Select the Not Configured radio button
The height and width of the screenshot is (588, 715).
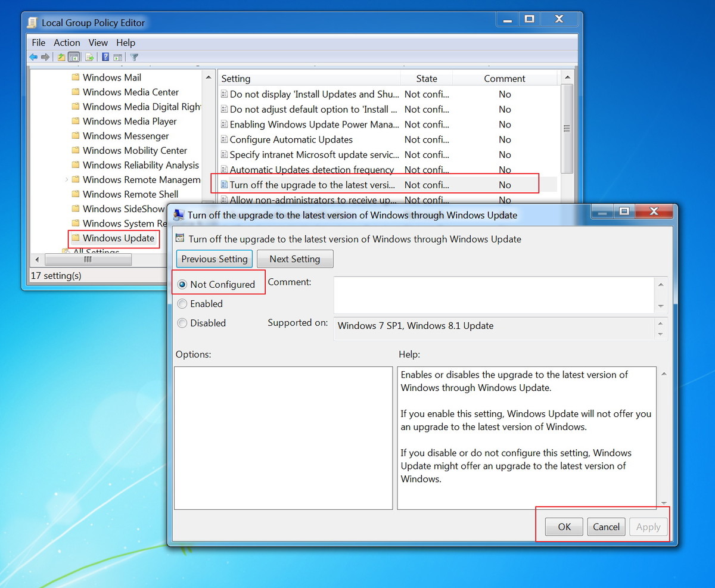pyautogui.click(x=182, y=284)
